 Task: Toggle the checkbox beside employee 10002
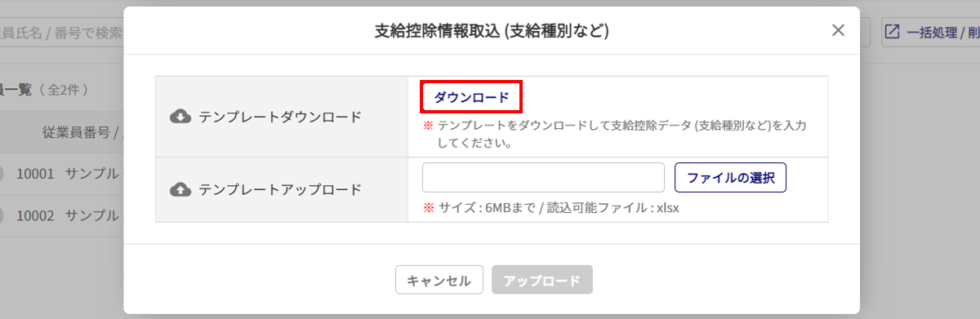(x=2, y=215)
